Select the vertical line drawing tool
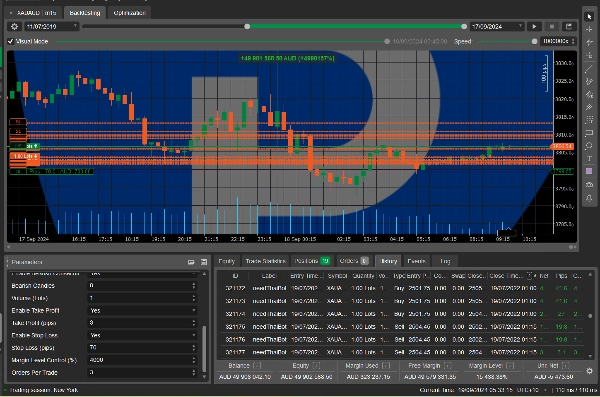 (x=589, y=56)
